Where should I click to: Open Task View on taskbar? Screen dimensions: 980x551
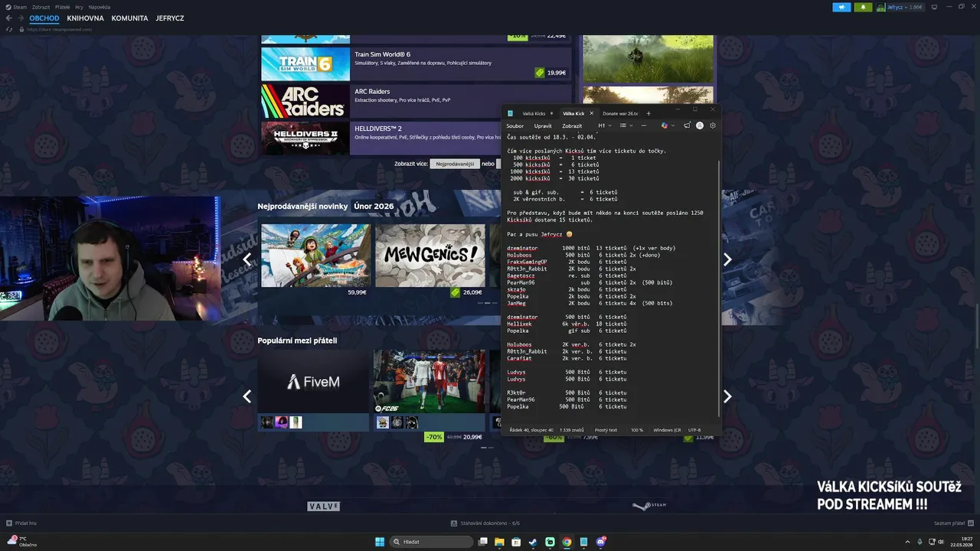tap(483, 542)
